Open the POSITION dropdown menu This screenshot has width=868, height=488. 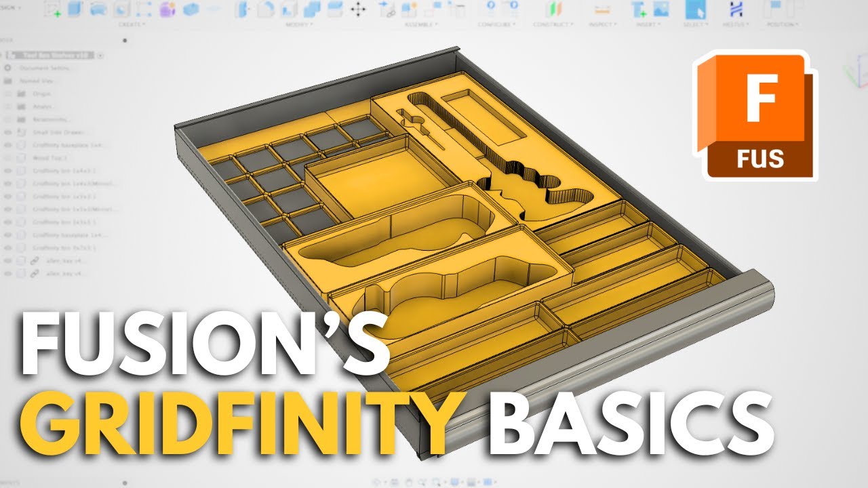[782, 24]
